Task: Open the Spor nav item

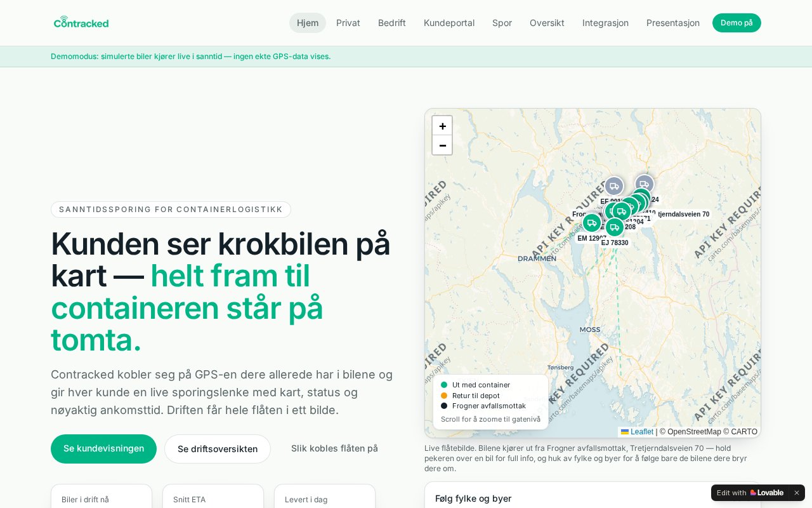Action: pos(502,23)
